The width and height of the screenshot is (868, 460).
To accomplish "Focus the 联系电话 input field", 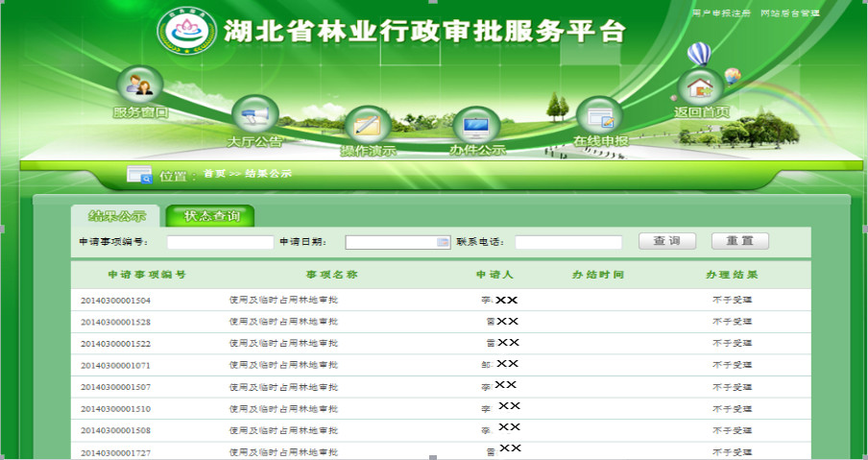I will (x=568, y=242).
